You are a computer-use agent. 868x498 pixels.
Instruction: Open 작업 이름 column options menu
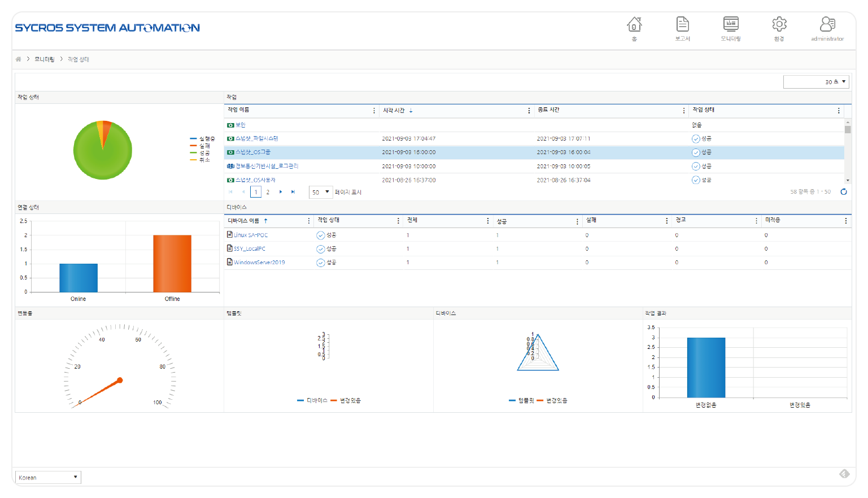click(x=374, y=111)
